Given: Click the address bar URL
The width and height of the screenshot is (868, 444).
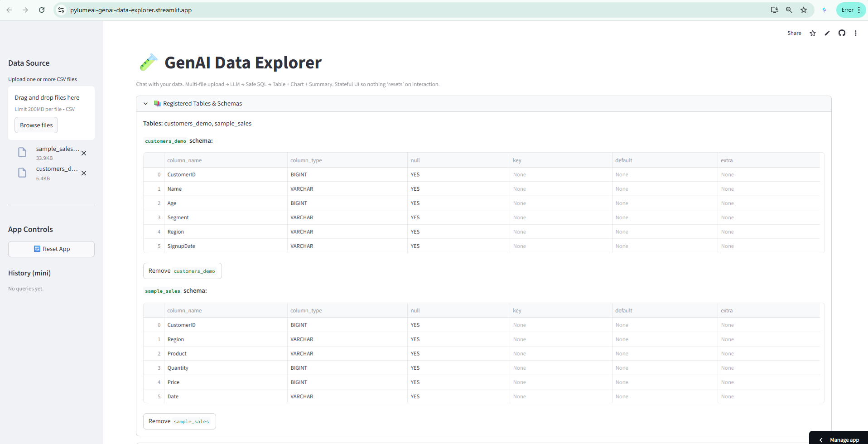Looking at the screenshot, I should (131, 10).
